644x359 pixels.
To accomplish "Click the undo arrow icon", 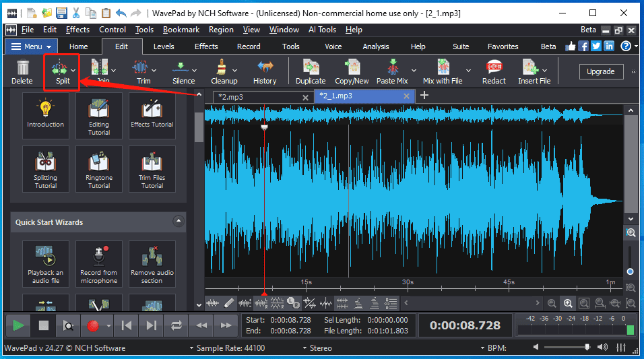I will point(121,13).
